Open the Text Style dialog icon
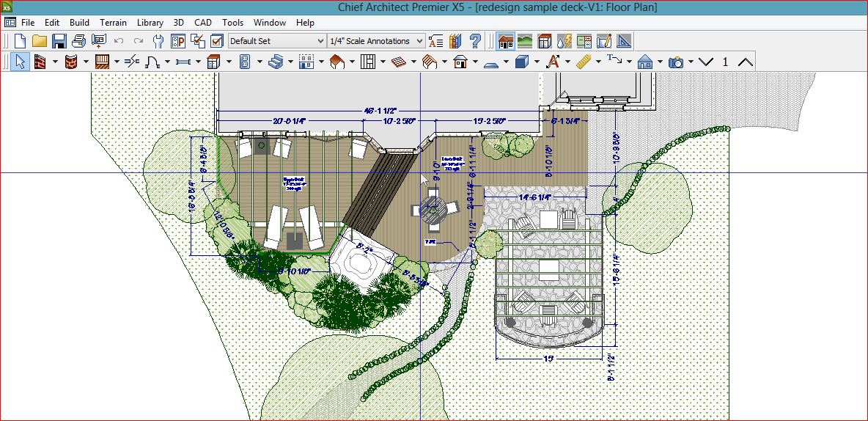The height and width of the screenshot is (421, 868). click(436, 41)
